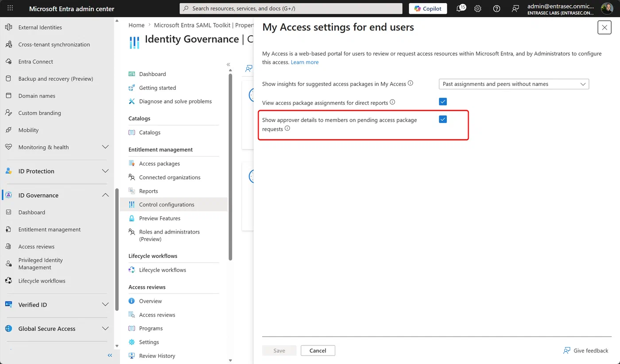Uncheck view assignments for direct reports

point(443,102)
